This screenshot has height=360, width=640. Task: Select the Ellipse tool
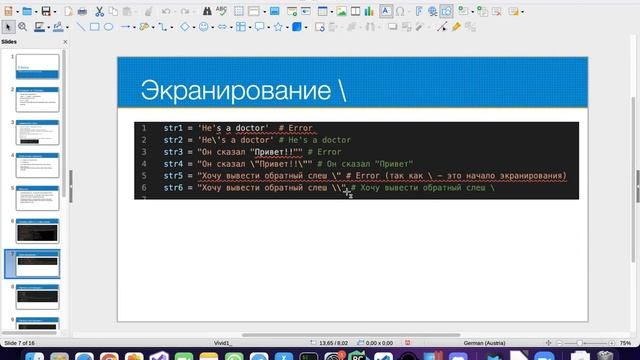pyautogui.click(x=108, y=27)
